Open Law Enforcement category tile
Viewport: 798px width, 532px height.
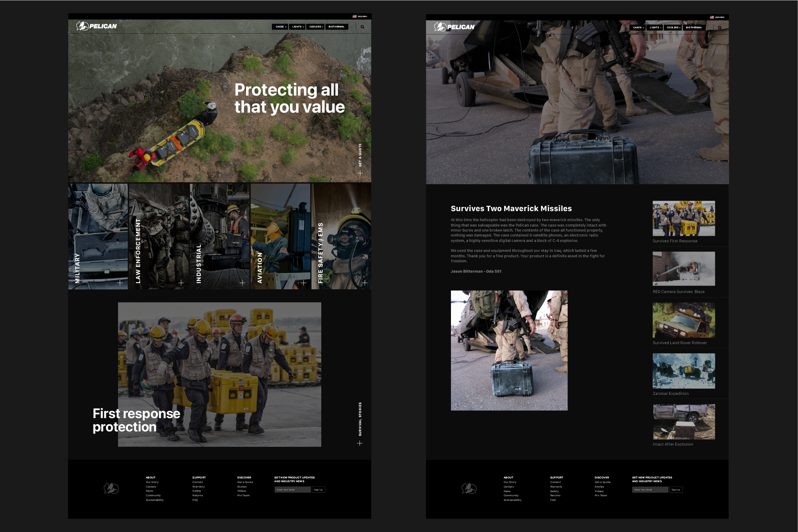[x=159, y=236]
